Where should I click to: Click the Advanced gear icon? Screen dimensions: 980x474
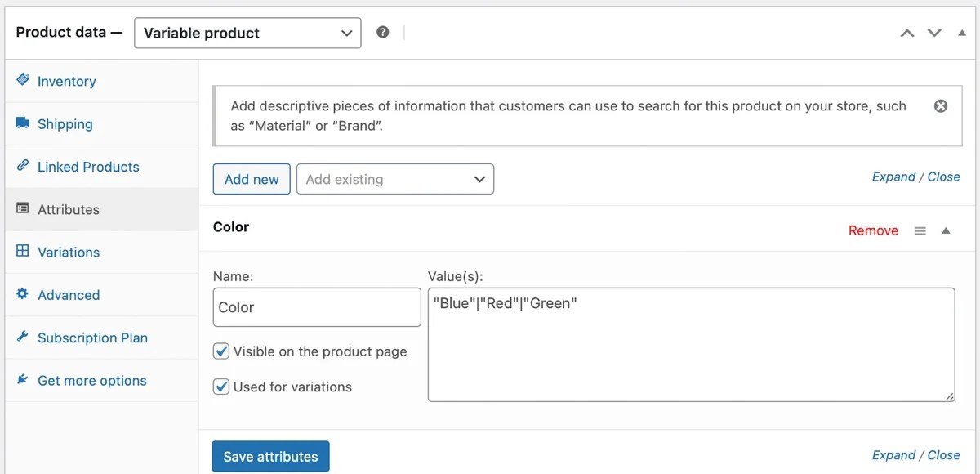pos(22,294)
